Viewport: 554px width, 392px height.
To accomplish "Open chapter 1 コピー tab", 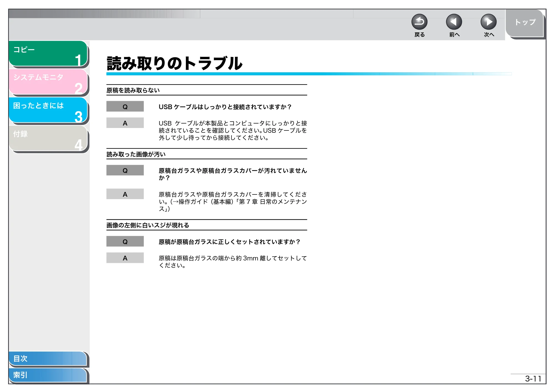I will pos(48,53).
